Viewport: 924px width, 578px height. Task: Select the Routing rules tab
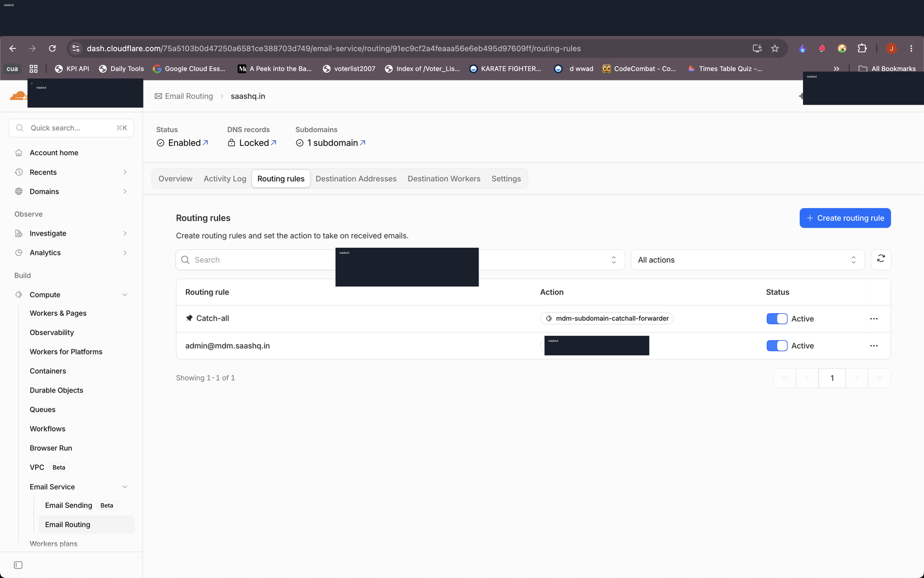tap(281, 179)
